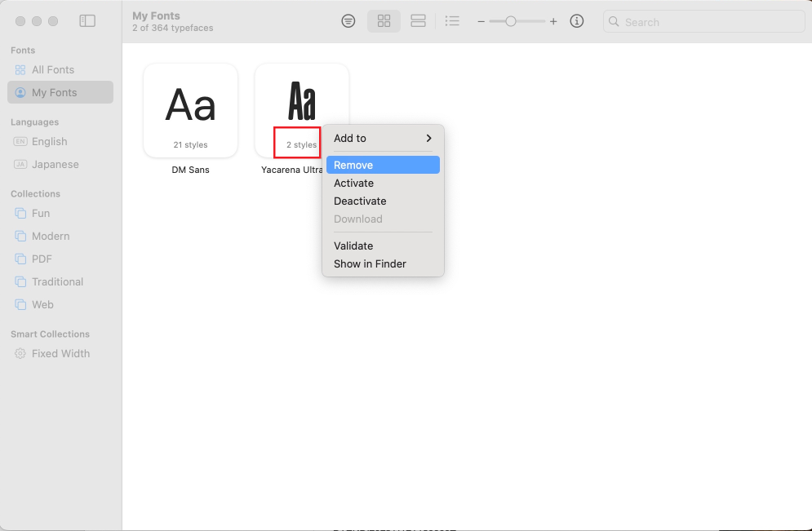Select My Fonts in sidebar
The height and width of the screenshot is (531, 812).
point(60,93)
